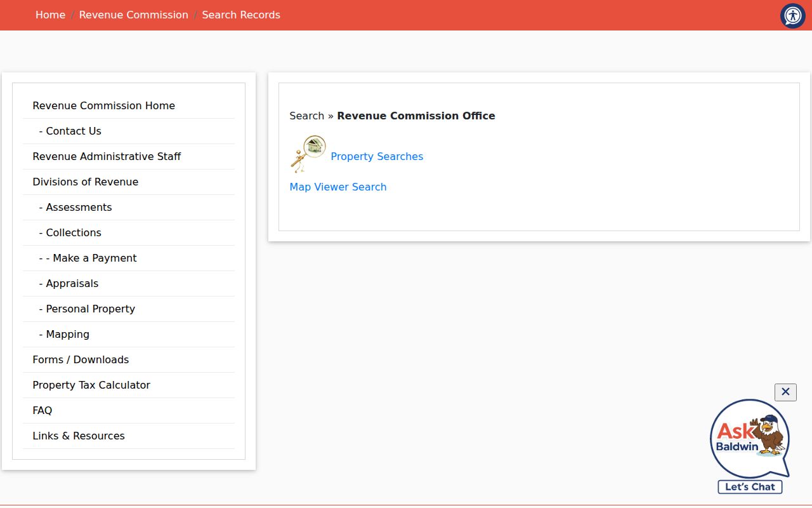Screen dimensions: 812x508
Task: Open the Property Searches link
Action: point(377,156)
